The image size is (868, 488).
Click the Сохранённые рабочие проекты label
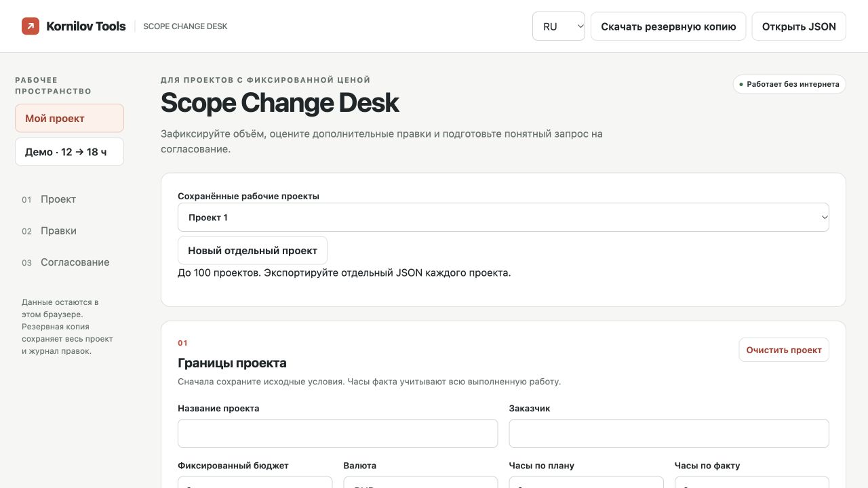pos(248,196)
